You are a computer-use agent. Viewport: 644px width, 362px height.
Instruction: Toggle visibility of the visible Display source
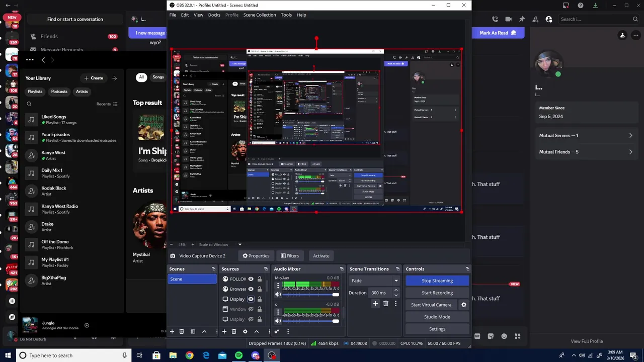[x=251, y=299]
